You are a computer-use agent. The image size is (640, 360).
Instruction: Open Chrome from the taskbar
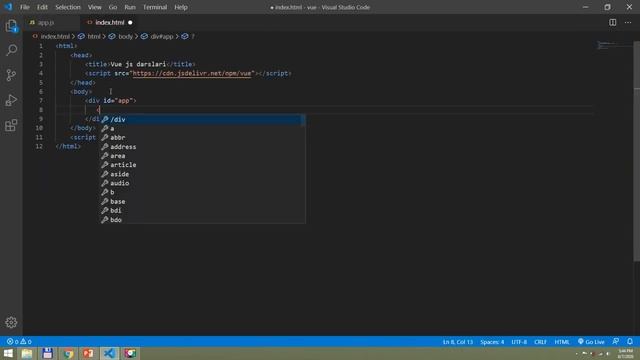68,353
